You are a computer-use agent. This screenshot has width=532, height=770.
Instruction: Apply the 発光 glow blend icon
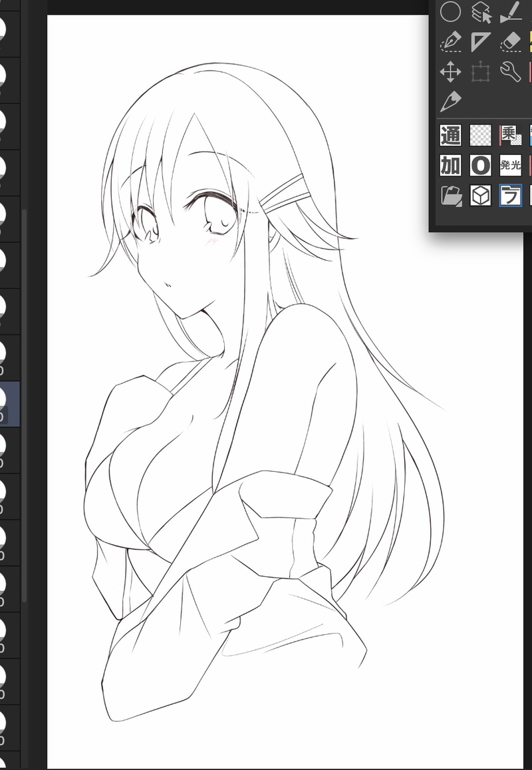point(511,166)
